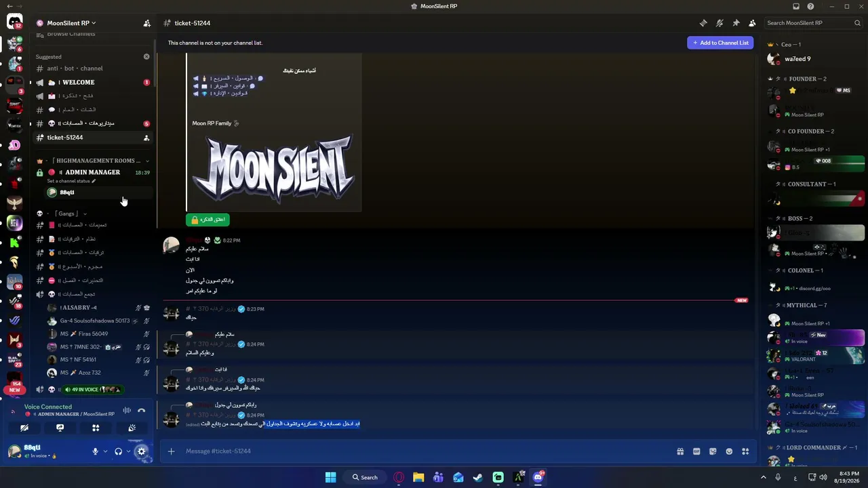Open Discord help icon
The height and width of the screenshot is (488, 868).
810,6
